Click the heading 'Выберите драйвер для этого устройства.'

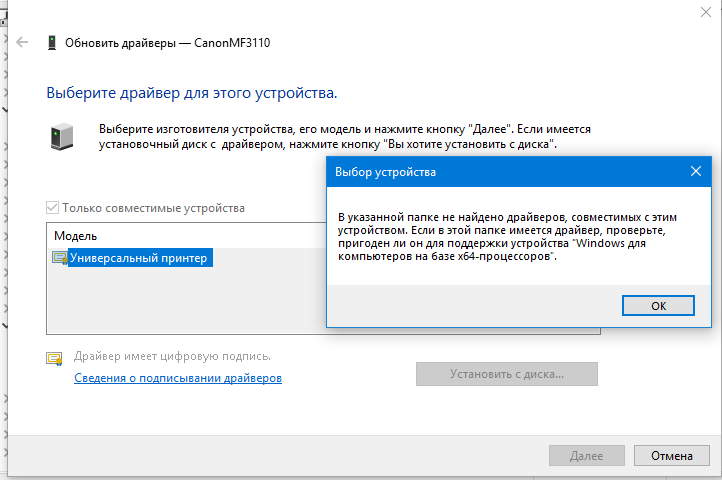pos(192,93)
